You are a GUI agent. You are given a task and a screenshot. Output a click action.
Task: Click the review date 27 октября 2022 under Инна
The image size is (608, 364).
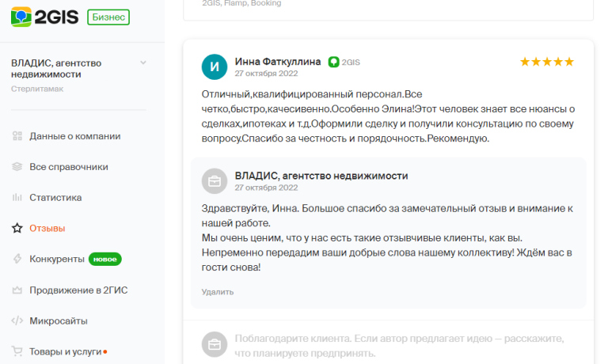coord(266,74)
